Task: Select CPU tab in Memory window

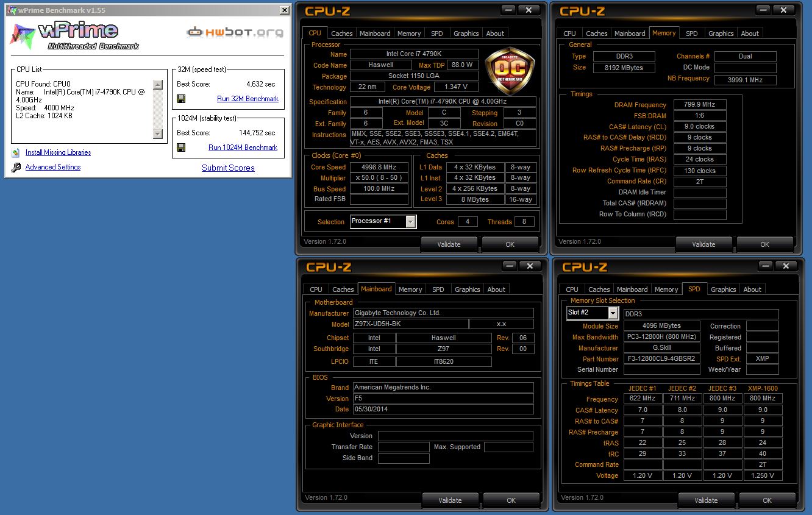Action: (569, 34)
